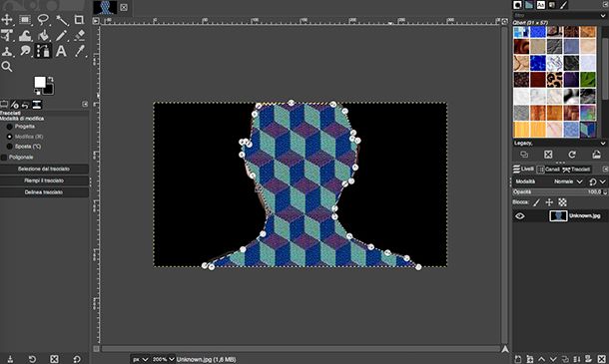
Task: Click the foreground white color swatch
Action: [x=40, y=82]
